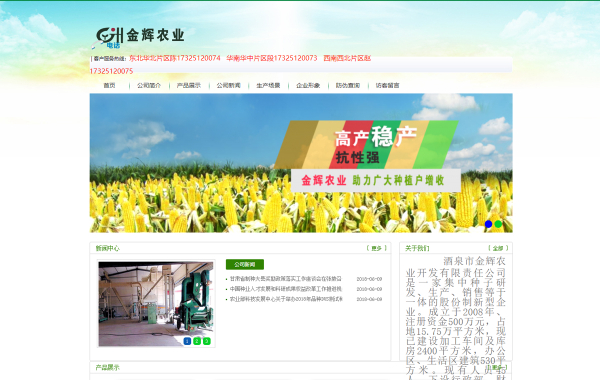Open the 防伪查询 nav item

coord(348,85)
